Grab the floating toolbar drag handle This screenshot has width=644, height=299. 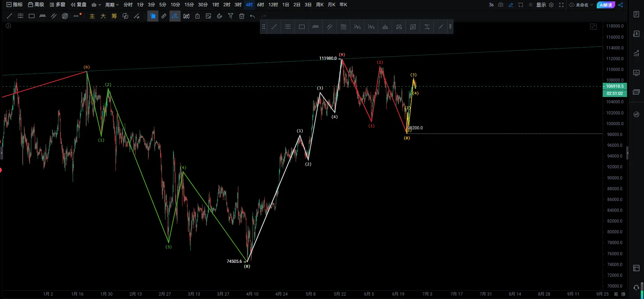point(264,27)
